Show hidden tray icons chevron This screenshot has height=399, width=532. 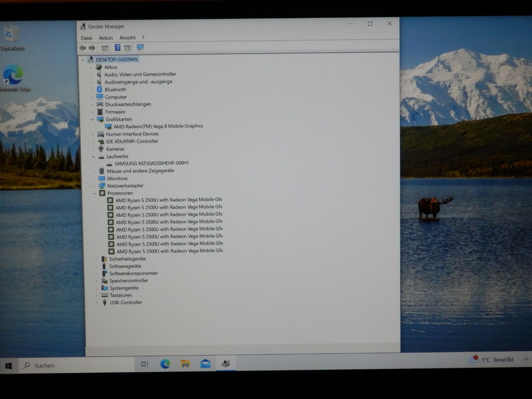[x=526, y=359]
